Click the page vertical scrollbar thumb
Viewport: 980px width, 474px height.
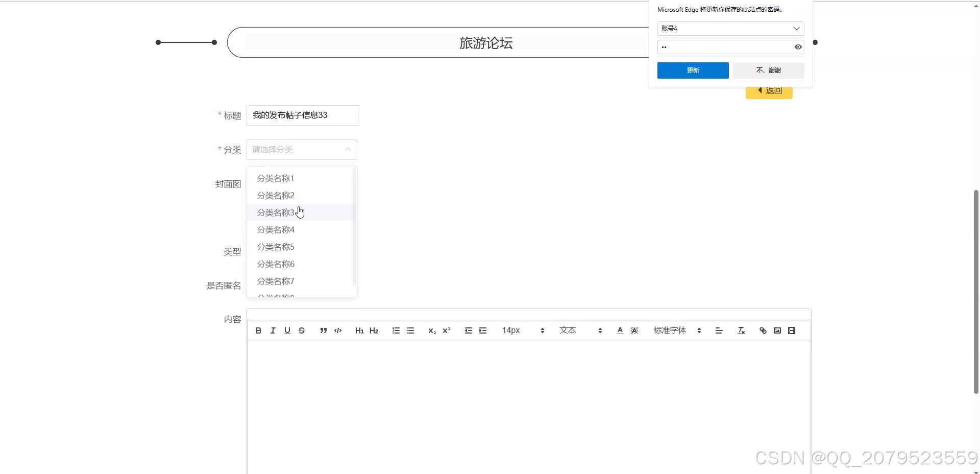point(976,292)
